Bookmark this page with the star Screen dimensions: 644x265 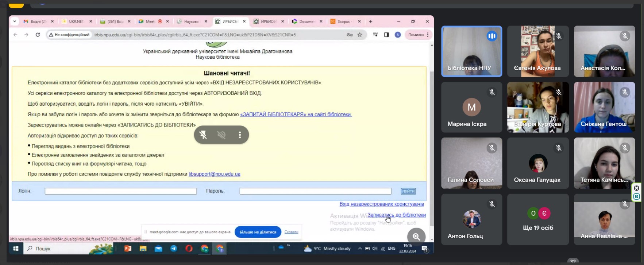[360, 35]
